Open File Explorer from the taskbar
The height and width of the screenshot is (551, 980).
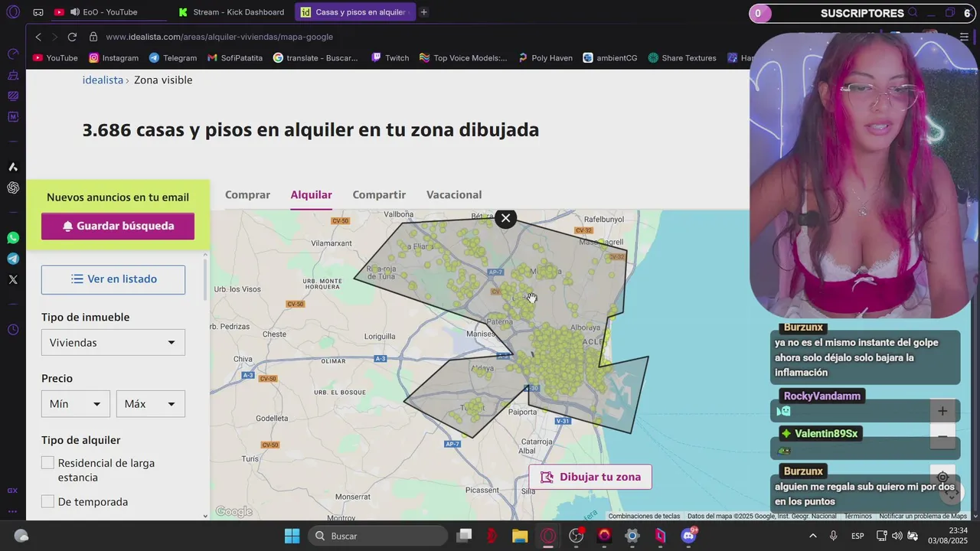tap(520, 536)
